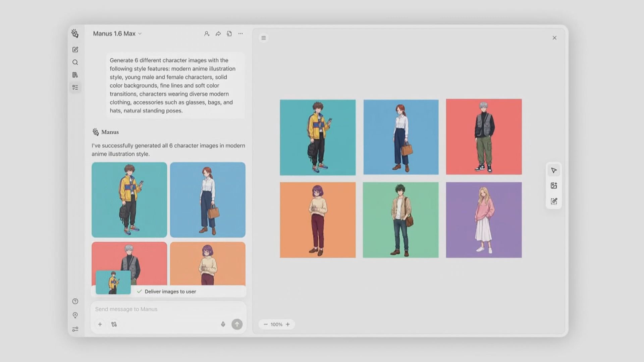Screen dimensions: 644x362
Task: Click the Send message to Manus field
Action: pyautogui.click(x=161, y=309)
